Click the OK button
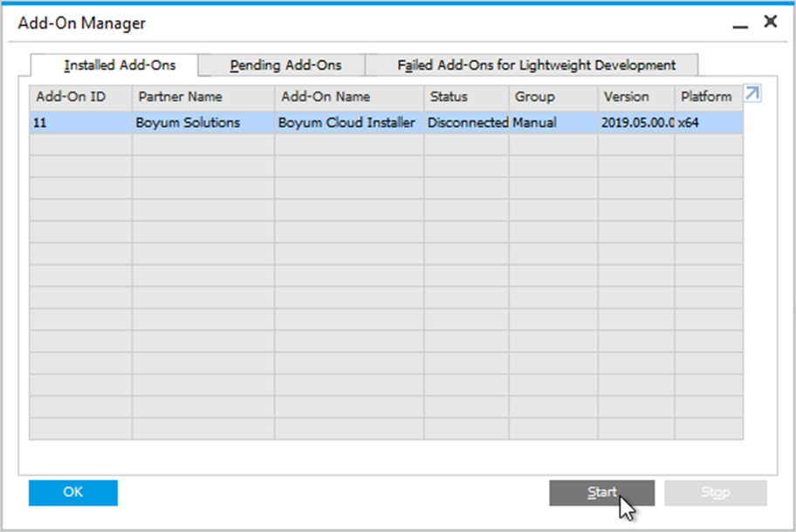 (73, 493)
